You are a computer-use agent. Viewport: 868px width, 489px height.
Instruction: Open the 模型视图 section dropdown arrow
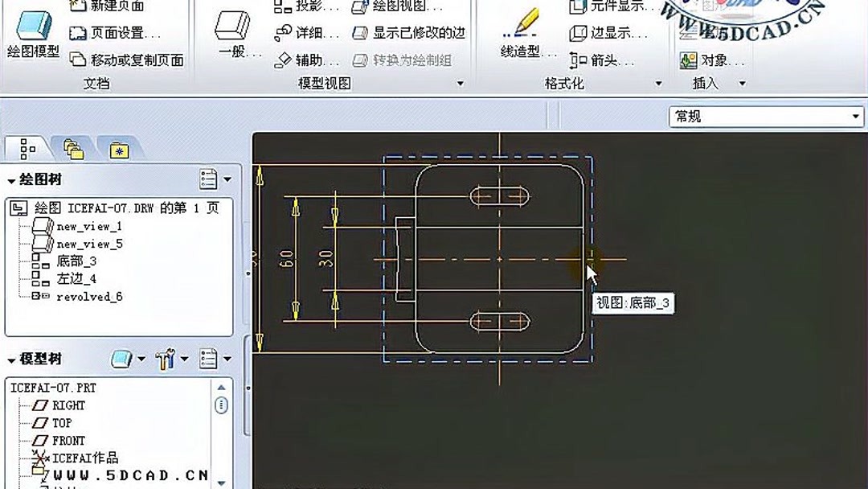tap(459, 83)
